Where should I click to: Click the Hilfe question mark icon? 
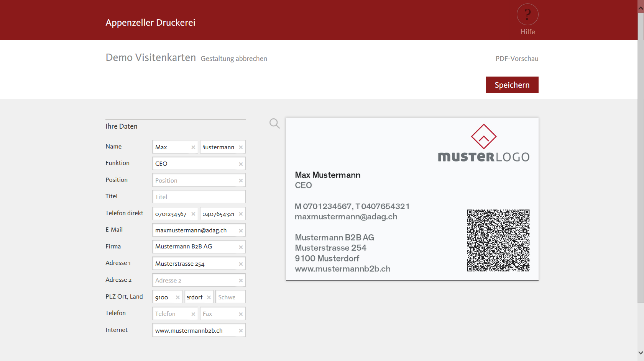pos(527,15)
